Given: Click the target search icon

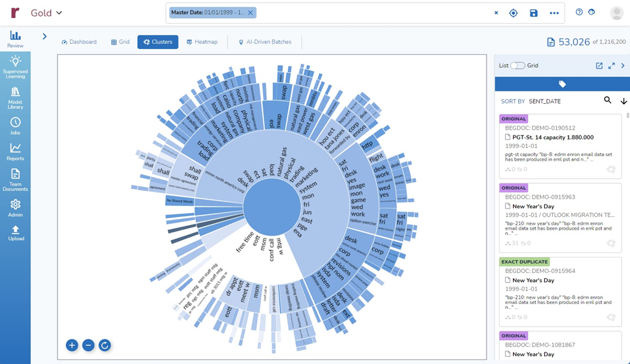Looking at the screenshot, I should tap(514, 13).
